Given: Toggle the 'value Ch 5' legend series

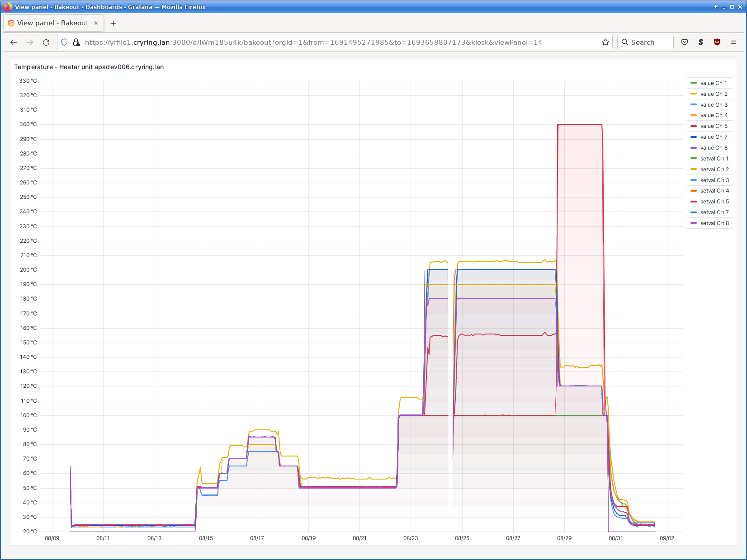Looking at the screenshot, I should tap(714, 126).
